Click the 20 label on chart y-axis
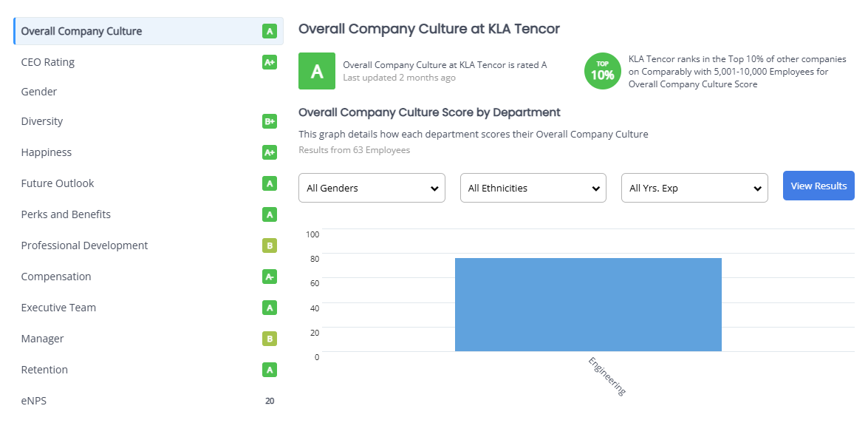The image size is (868, 437). tap(315, 332)
